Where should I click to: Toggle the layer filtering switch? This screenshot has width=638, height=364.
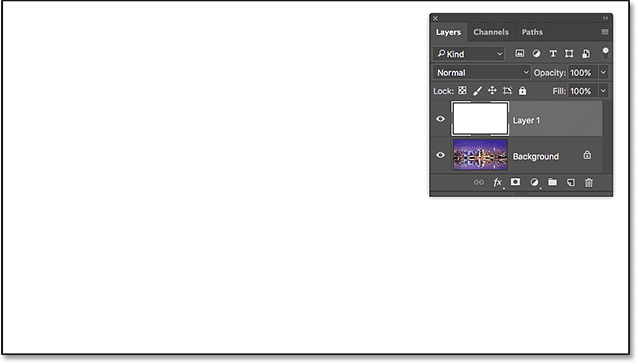(x=605, y=53)
